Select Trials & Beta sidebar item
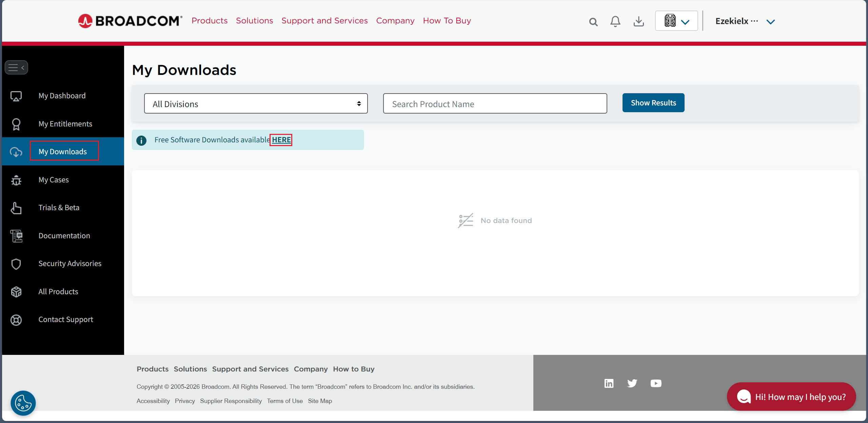The height and width of the screenshot is (423, 868). pos(59,207)
